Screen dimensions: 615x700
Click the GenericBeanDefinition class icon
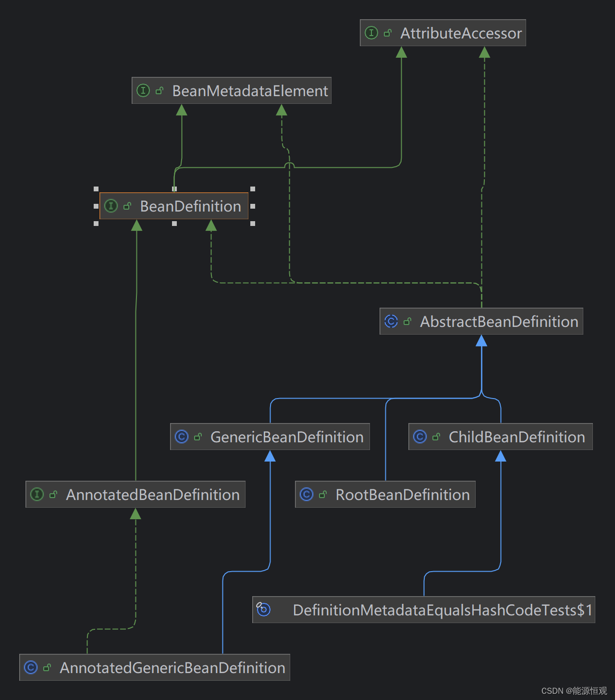182,437
